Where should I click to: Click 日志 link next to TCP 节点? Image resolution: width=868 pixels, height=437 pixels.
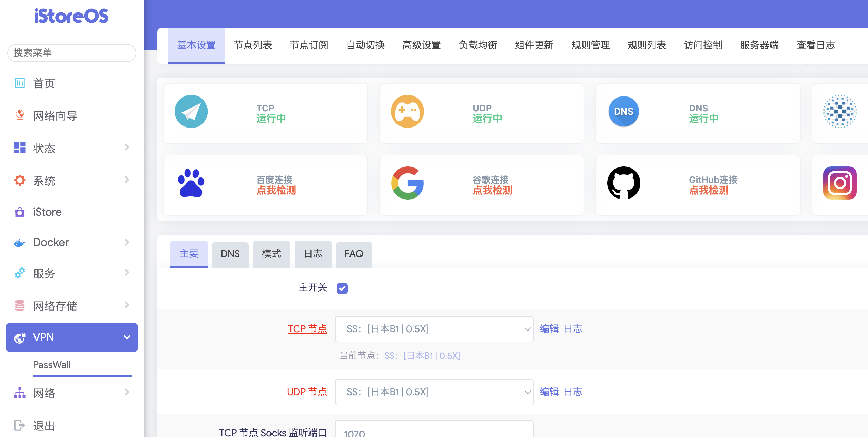point(573,329)
